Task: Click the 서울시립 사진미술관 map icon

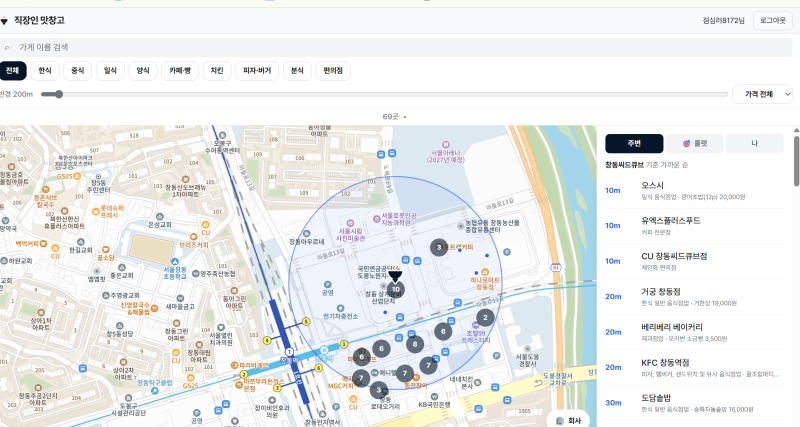Action: pyautogui.click(x=350, y=223)
